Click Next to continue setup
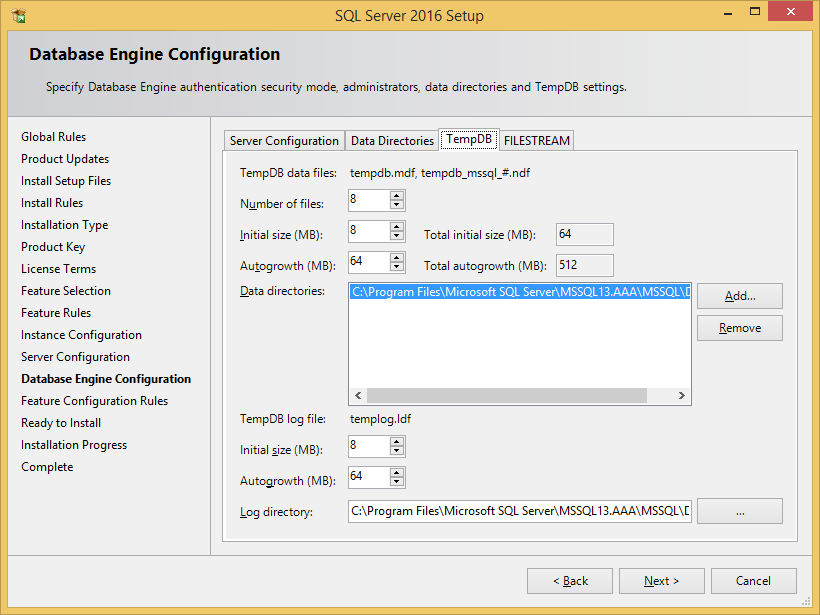This screenshot has height=615, width=820. coord(661,581)
